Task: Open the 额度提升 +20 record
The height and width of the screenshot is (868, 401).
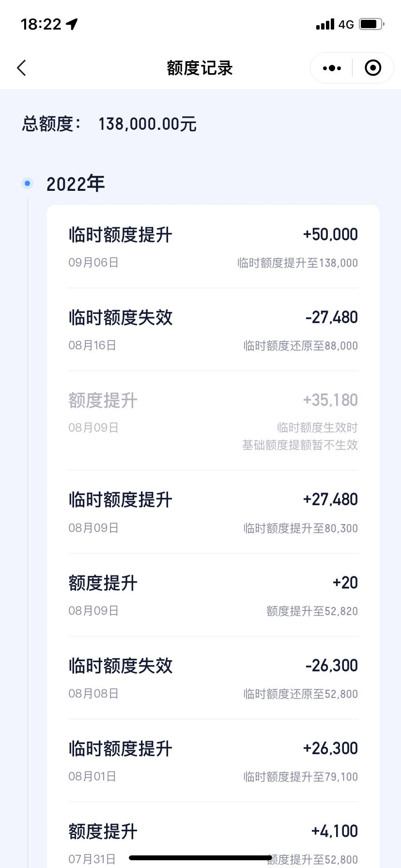Action: 213,595
